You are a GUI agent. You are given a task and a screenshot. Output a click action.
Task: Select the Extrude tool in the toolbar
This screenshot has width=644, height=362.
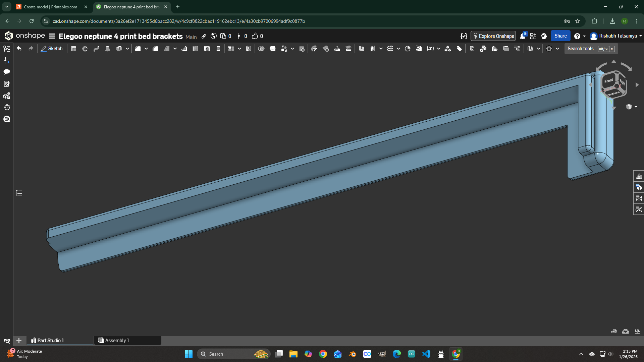[73, 49]
